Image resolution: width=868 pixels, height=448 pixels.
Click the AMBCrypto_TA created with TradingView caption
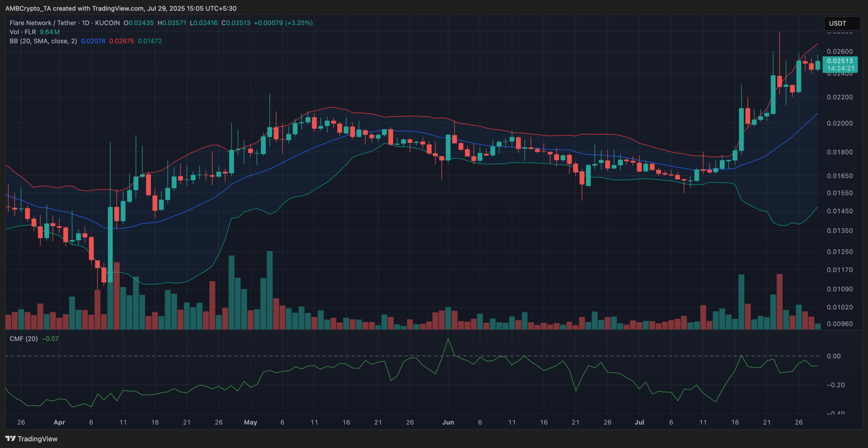[121, 9]
